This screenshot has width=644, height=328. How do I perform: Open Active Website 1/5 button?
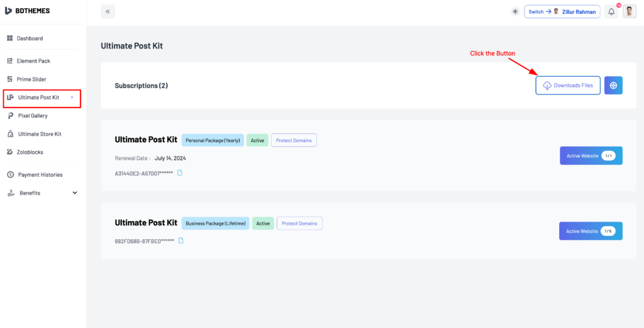591,231
